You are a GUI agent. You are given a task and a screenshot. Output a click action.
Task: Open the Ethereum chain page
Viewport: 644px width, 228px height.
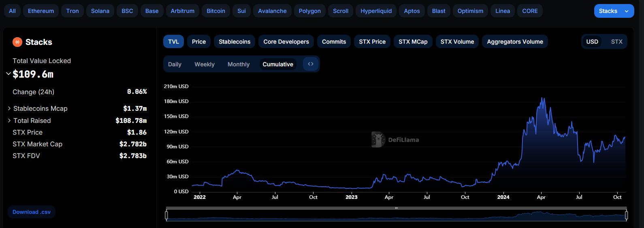coord(41,11)
